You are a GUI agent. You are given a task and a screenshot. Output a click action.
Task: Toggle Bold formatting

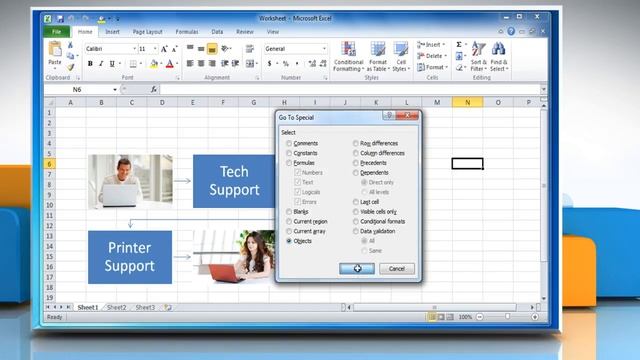(90, 64)
